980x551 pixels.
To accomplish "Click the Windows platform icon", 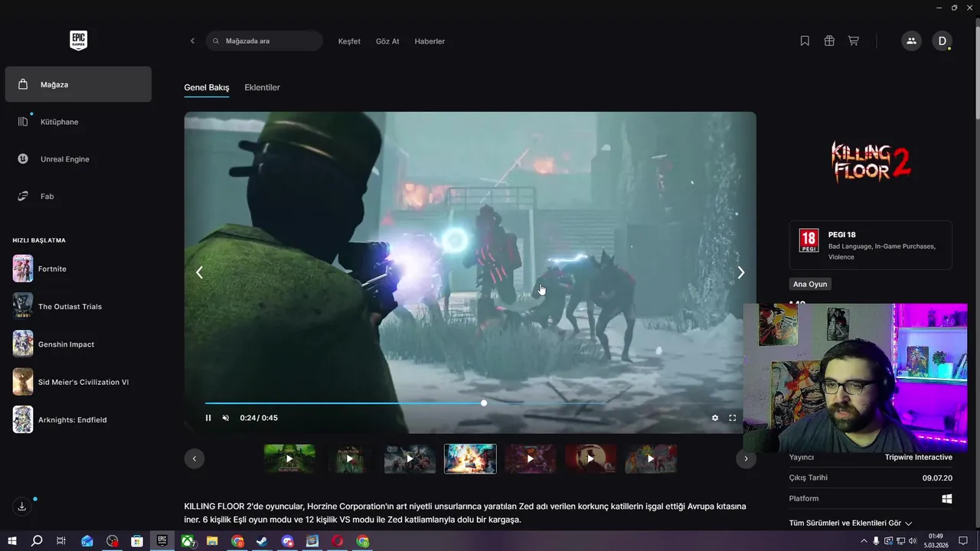I will (947, 499).
